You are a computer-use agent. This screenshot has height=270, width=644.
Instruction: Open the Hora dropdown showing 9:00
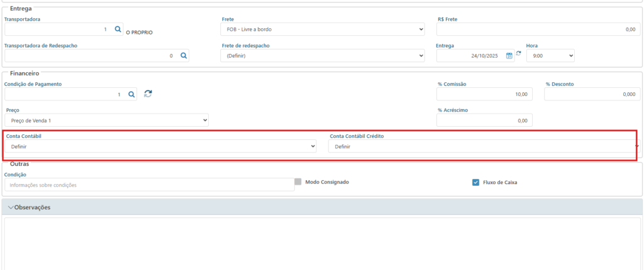coord(550,56)
